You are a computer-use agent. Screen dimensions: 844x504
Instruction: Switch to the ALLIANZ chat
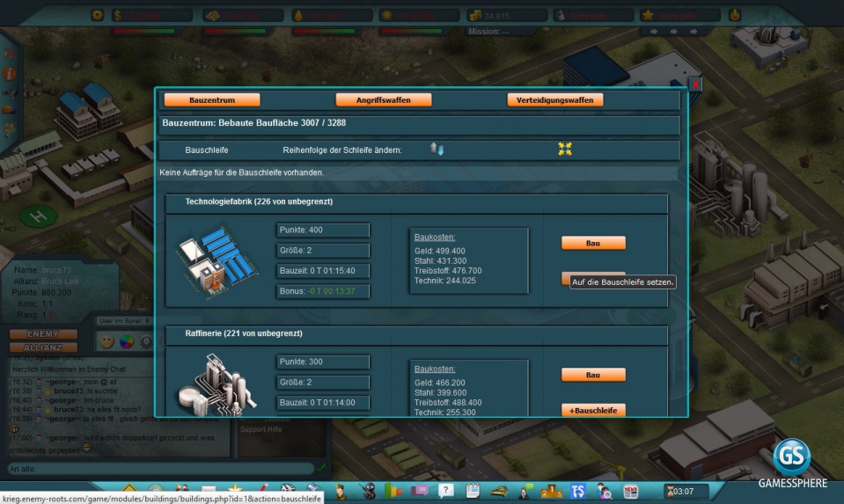pos(43,347)
